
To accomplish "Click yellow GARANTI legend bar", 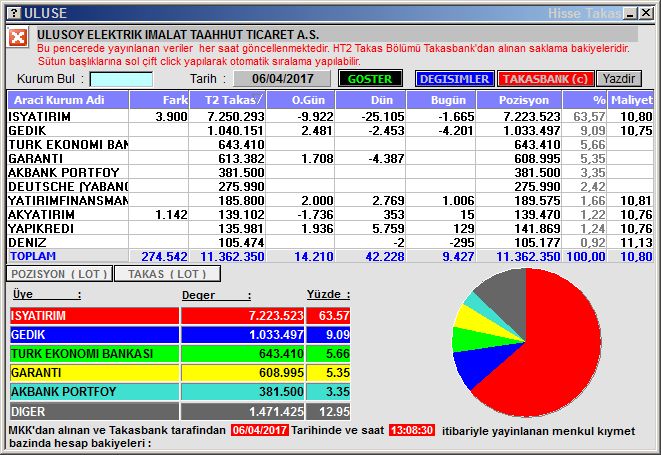I will click(x=94, y=372).
